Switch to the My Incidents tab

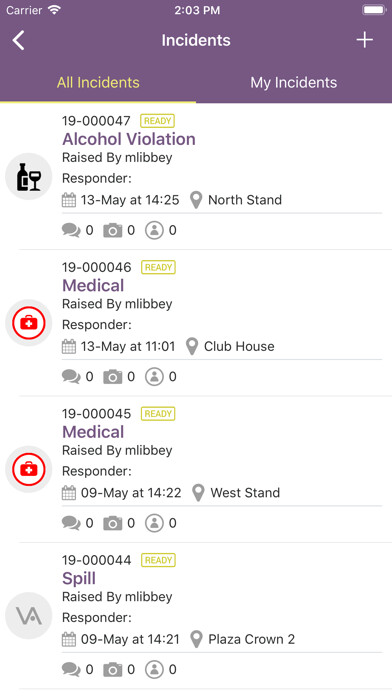pos(293,83)
